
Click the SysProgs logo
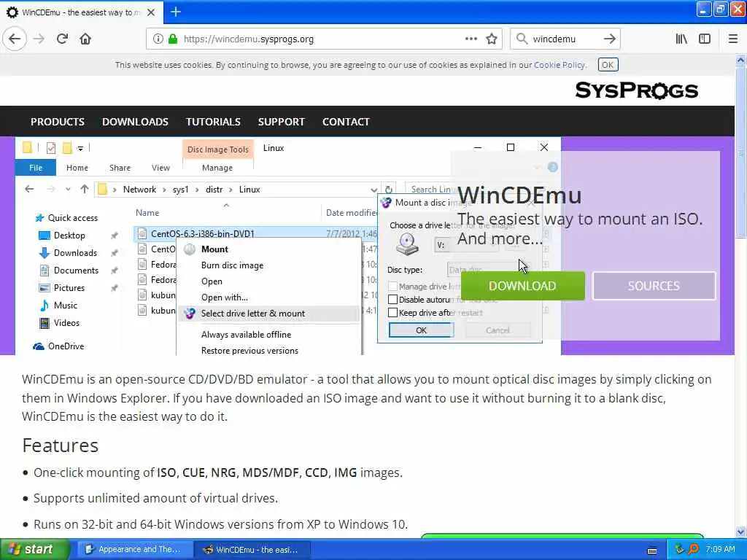[x=636, y=90]
